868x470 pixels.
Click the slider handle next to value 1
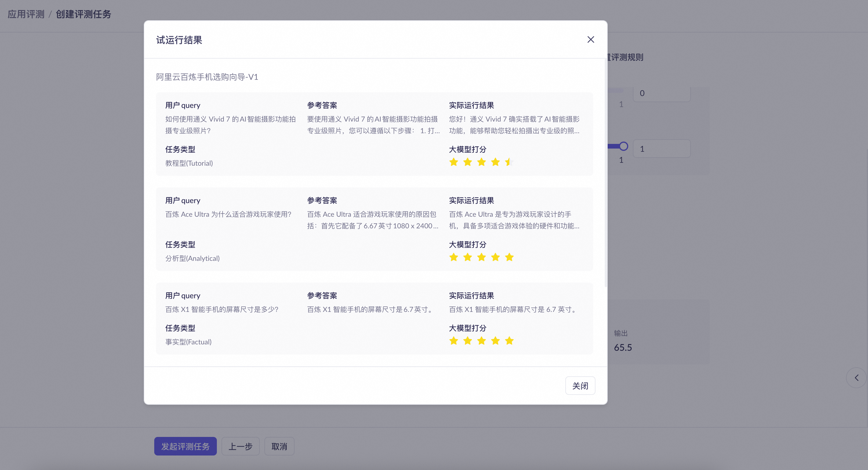click(623, 146)
